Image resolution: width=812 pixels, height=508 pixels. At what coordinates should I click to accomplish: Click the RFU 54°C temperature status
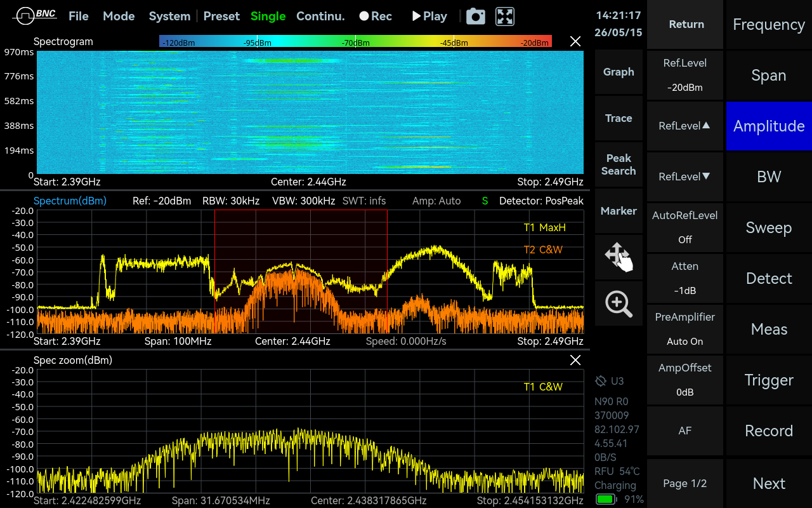[x=617, y=471]
